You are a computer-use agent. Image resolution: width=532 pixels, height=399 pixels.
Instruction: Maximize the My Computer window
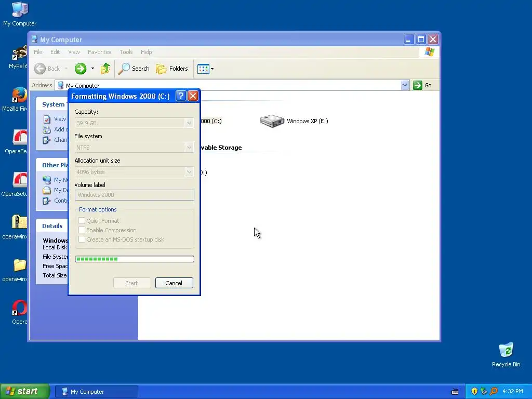pos(421,39)
